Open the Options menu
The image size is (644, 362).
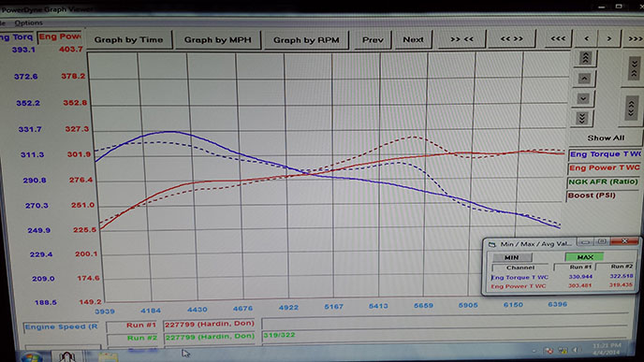coord(28,22)
